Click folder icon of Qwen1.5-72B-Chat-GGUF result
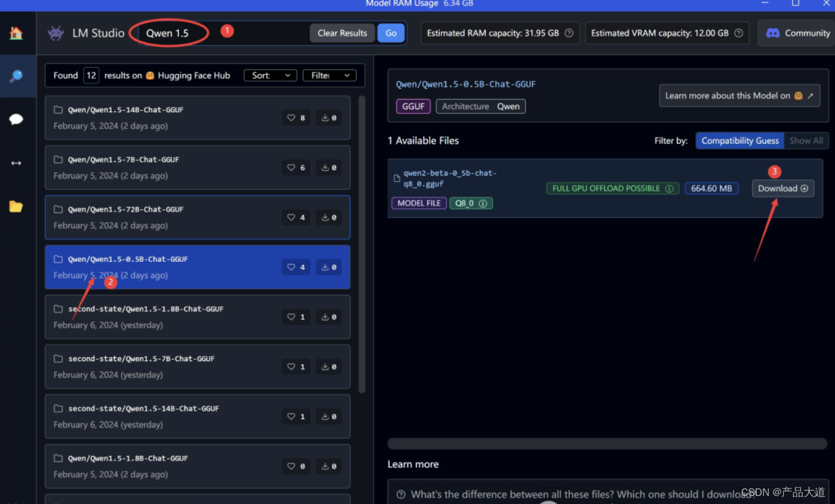 58,209
